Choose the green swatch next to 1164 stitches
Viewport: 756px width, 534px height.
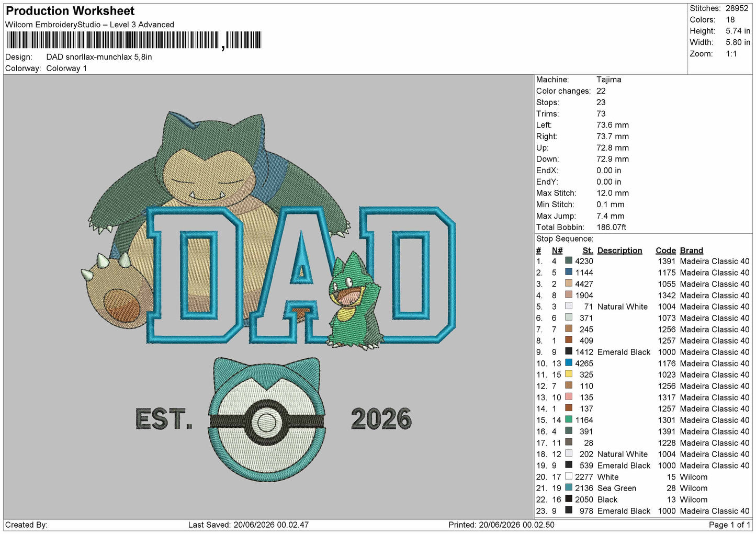point(569,419)
